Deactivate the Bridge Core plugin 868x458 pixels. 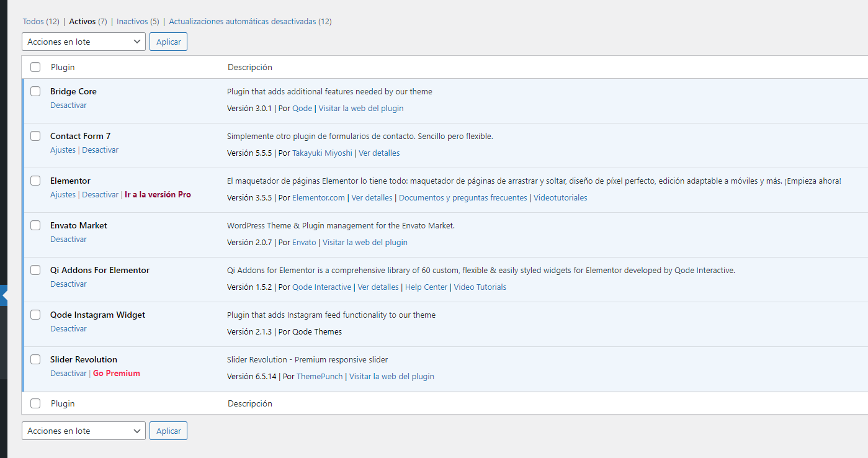pyautogui.click(x=68, y=106)
